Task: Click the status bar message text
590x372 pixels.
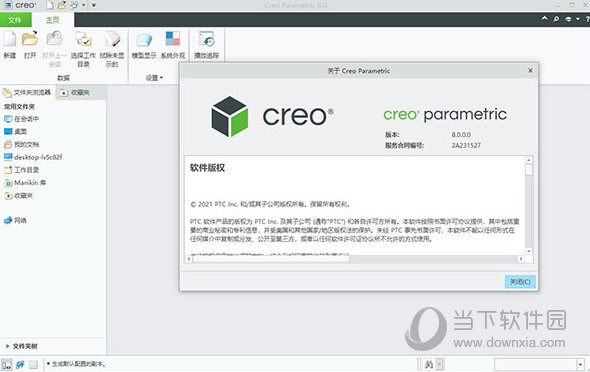Action: 78,364
